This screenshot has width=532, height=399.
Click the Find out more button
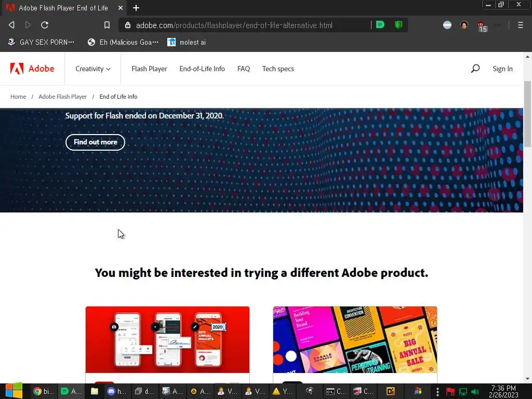point(96,142)
